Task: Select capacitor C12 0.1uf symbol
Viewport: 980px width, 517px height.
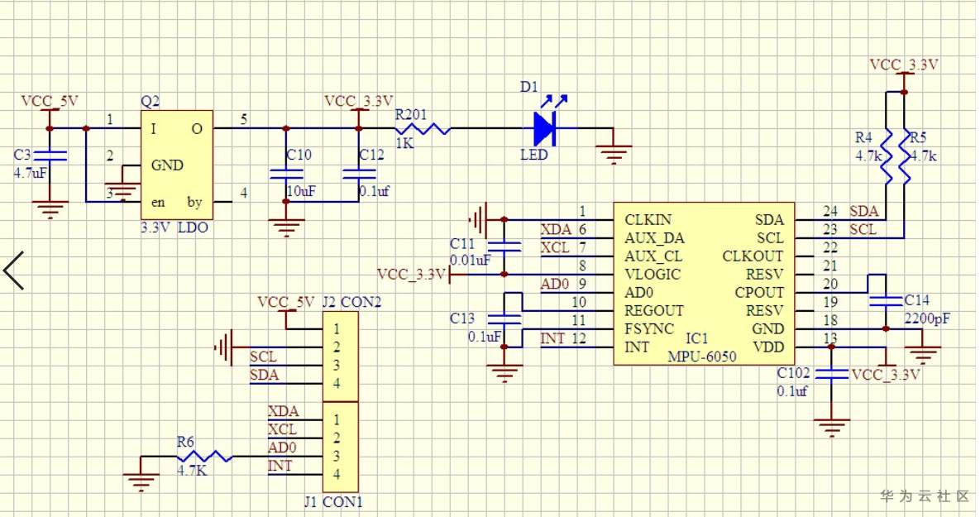Action: click(359, 174)
